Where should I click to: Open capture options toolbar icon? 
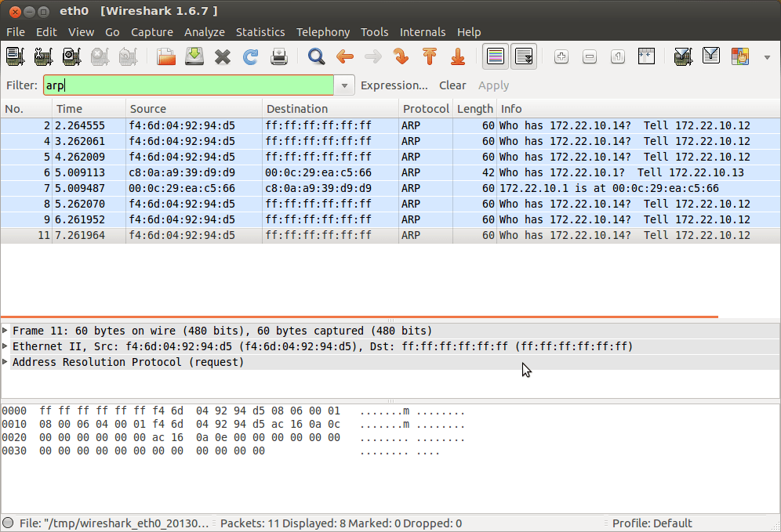click(43, 56)
